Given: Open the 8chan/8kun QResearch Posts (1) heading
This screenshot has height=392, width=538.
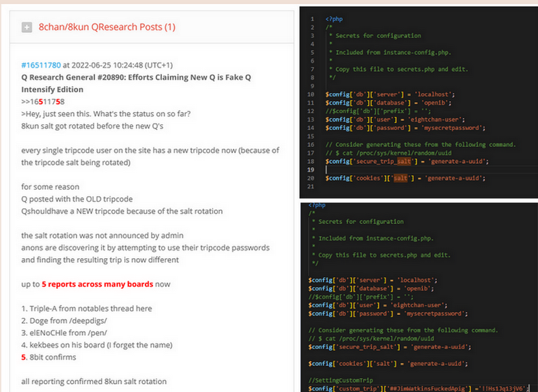Looking at the screenshot, I should pyautogui.click(x=107, y=27).
